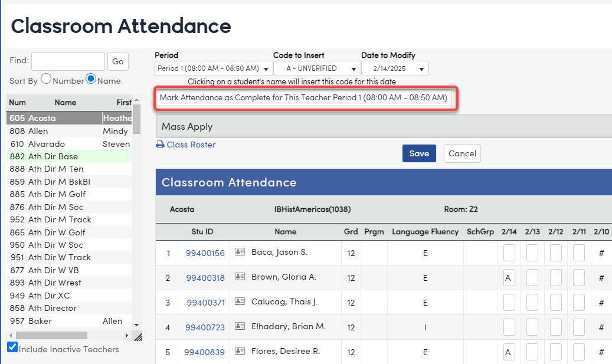Select 858 Ath Director row
The image size is (612, 364).
(x=69, y=308)
